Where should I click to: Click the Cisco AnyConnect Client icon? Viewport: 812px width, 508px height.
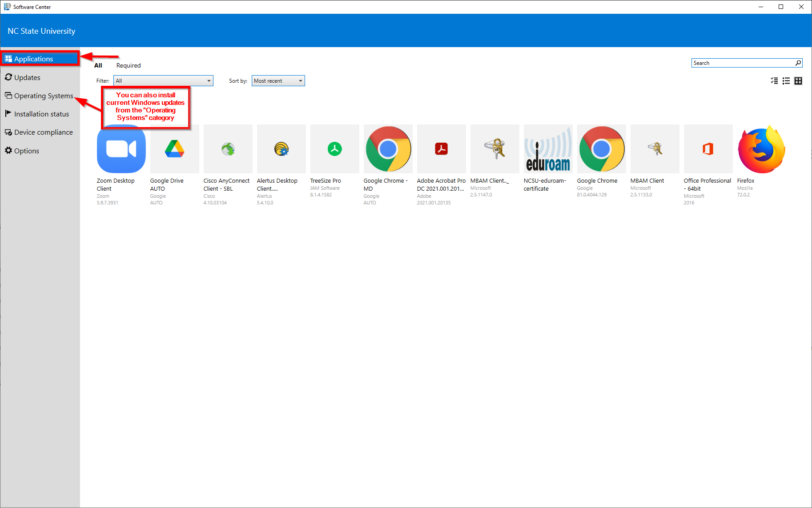coord(228,149)
